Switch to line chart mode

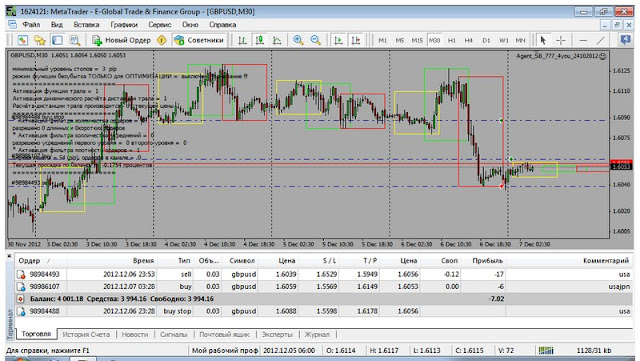[277, 40]
